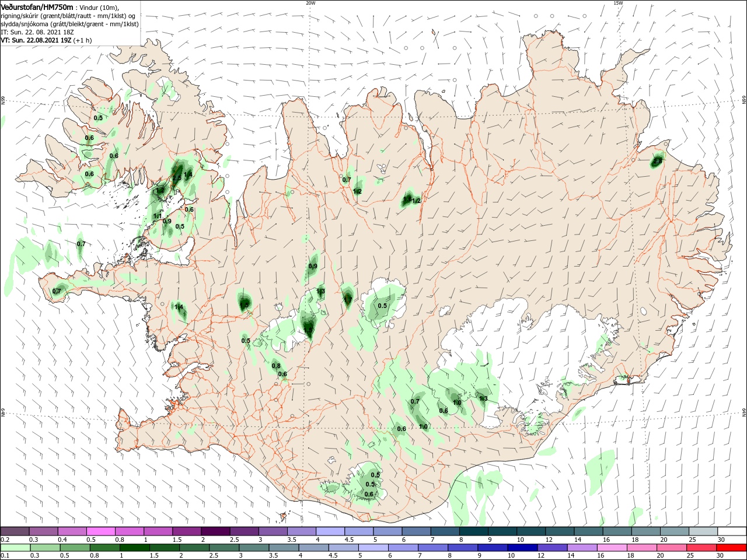Select the light pink 16–18 lower legend swatch
This screenshot has height=560, width=747.
point(612,548)
